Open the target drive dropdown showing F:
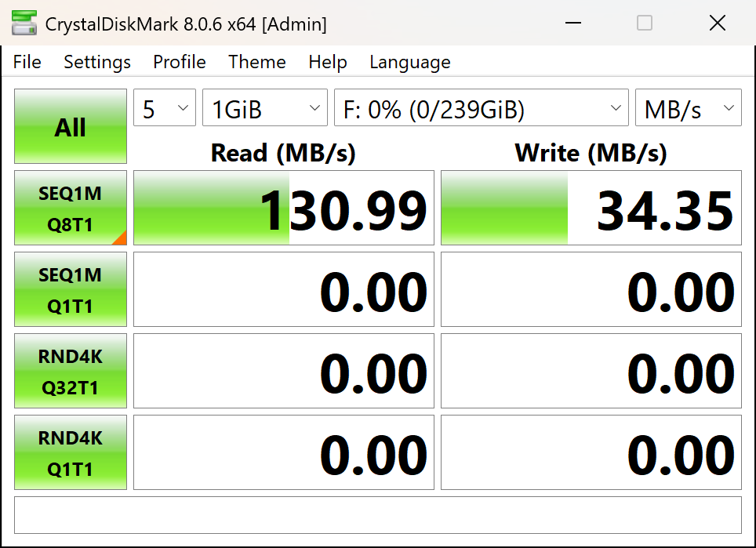 (x=481, y=107)
